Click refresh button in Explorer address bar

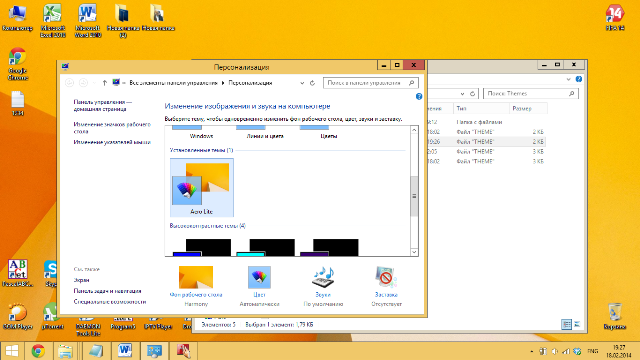[472, 93]
